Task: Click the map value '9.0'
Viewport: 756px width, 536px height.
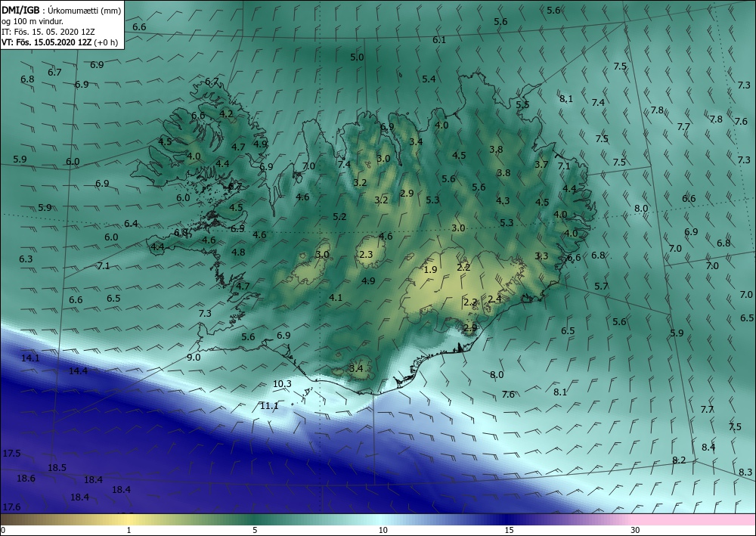Action: [194, 357]
